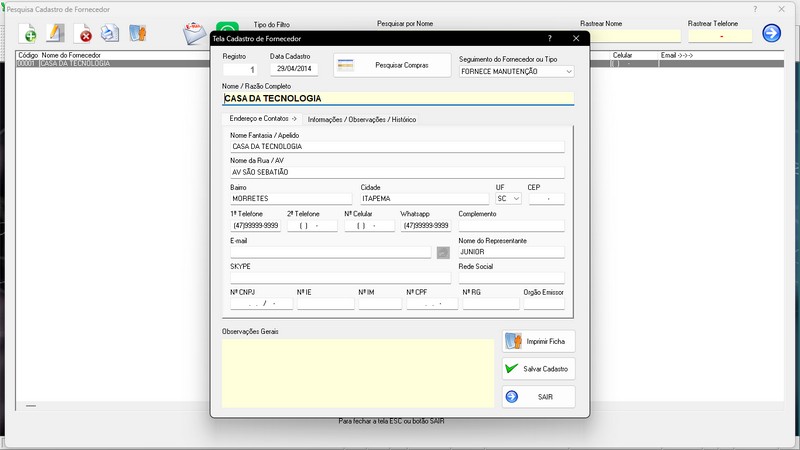Click the print list icon in background toolbar
The image size is (800, 450).
[x=110, y=33]
